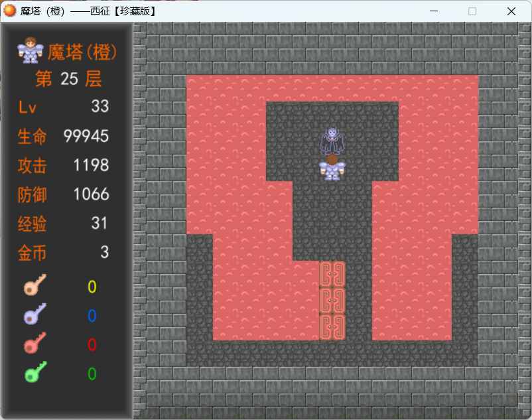This screenshot has height=420, width=532.
Task: Click the 攻击 label
Action: point(33,166)
